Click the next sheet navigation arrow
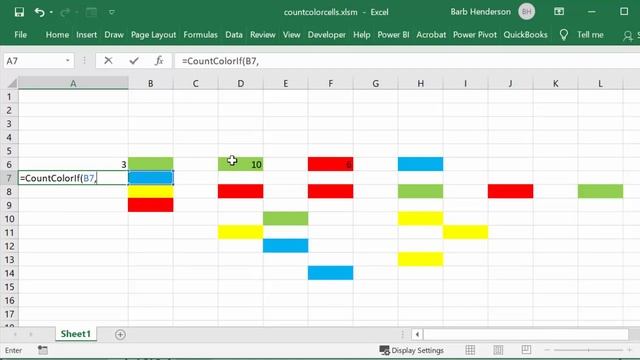 31,334
